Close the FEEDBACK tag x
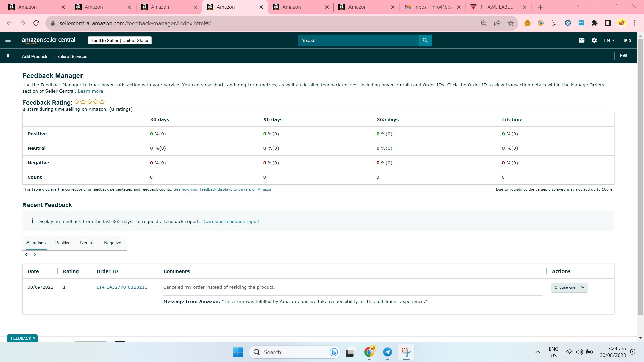 tap(34, 338)
